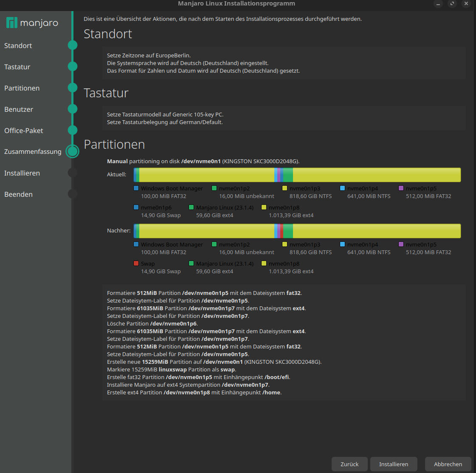Click the Standort section heading

point(108,34)
